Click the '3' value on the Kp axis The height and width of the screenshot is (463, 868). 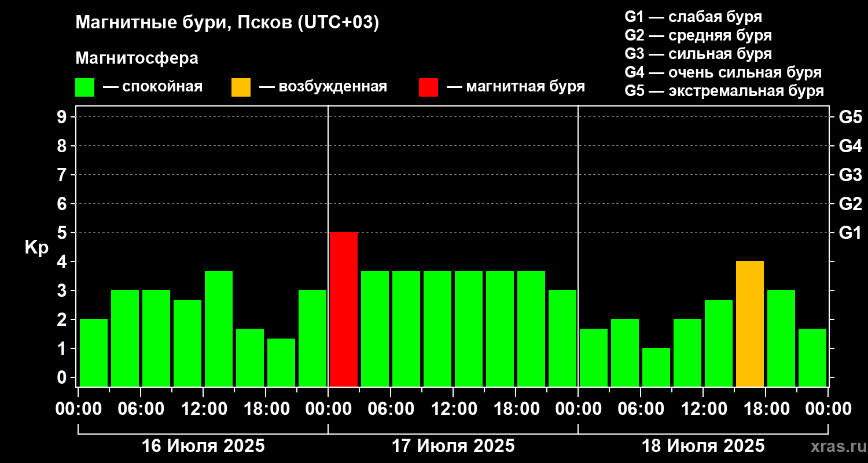tap(63, 291)
